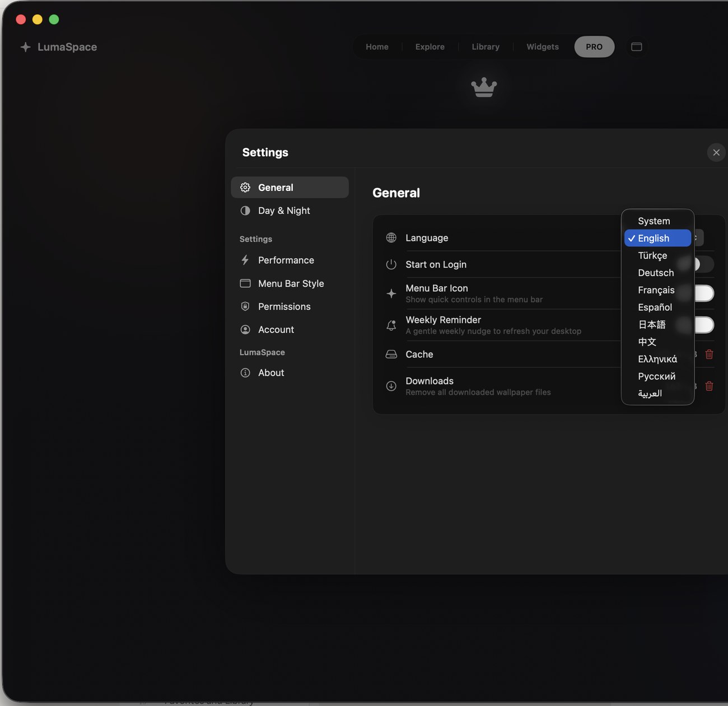The image size is (728, 706).
Task: Click the Menu Bar Icon sparkle icon
Action: 391,293
